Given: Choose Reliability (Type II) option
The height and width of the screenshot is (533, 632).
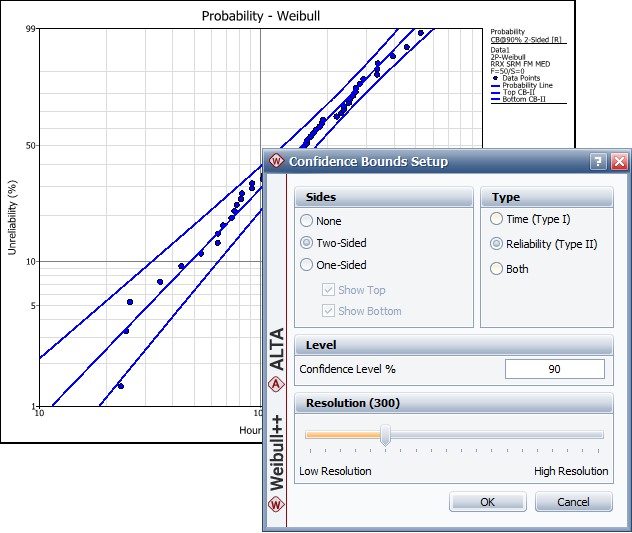Looking at the screenshot, I should 496,243.
